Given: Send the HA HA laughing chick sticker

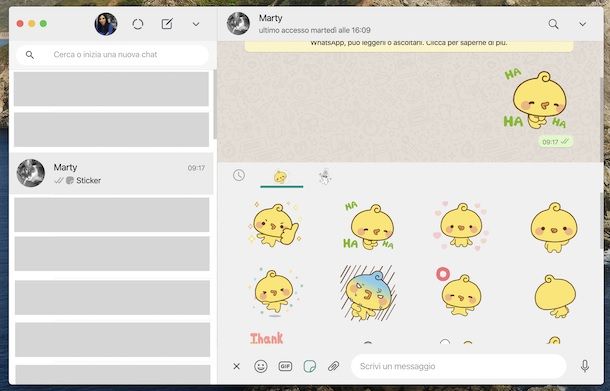Looking at the screenshot, I should coord(369,226).
